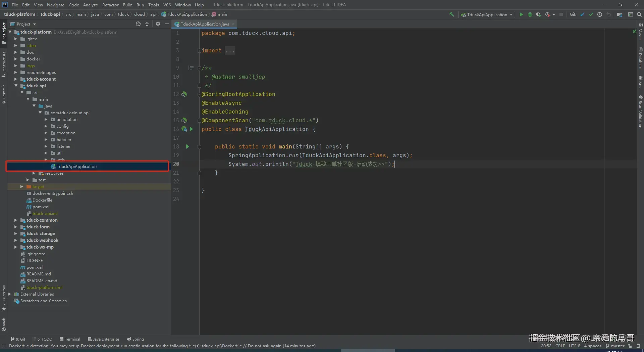Collapse the tduck-api module
Screen dimensions: 644x352
[15, 86]
